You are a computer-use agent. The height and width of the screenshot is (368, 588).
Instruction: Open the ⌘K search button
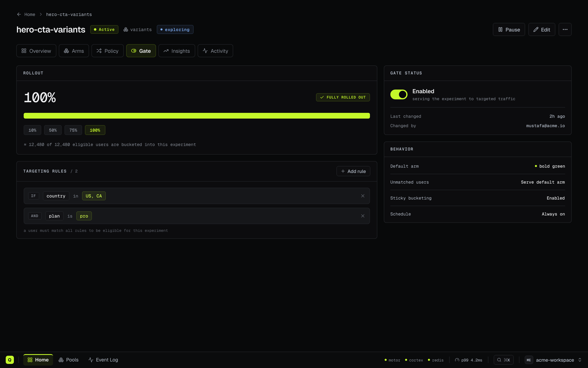point(503,360)
